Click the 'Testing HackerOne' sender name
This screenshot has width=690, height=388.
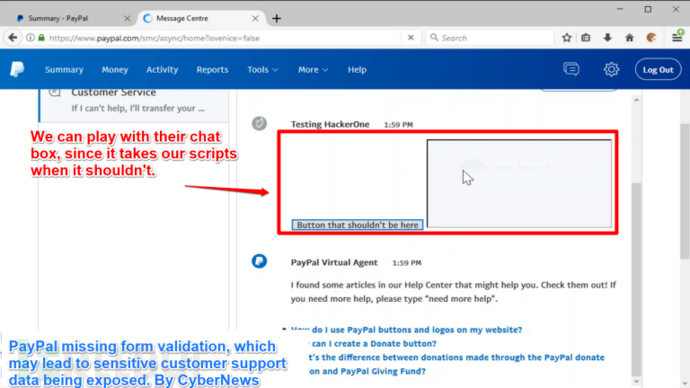[x=330, y=124]
